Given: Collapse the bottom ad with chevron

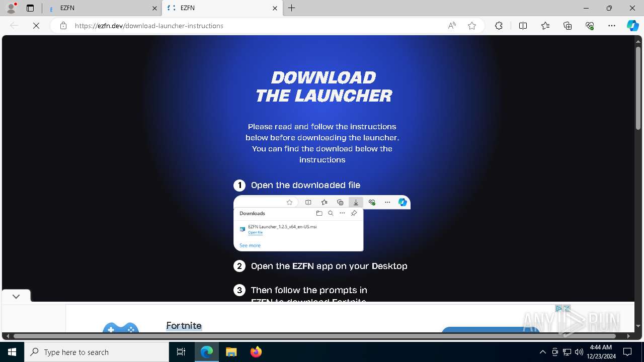Looking at the screenshot, I should (16, 296).
